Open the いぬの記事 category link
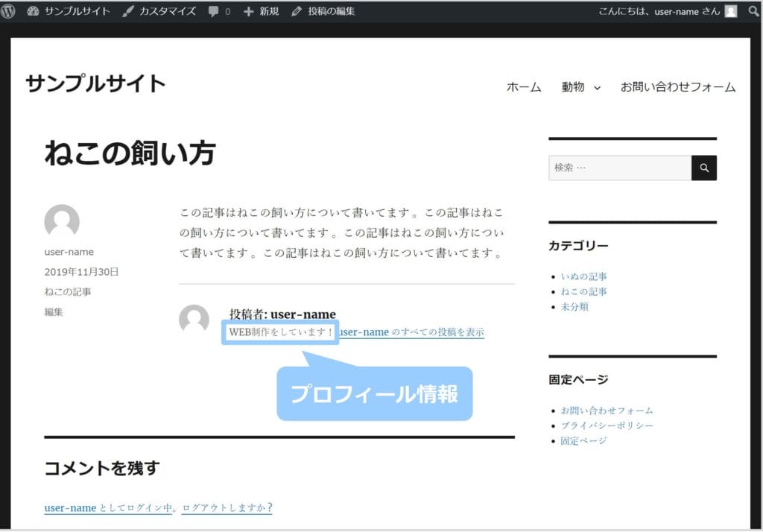Viewport: 763px width, 532px height. [583, 276]
